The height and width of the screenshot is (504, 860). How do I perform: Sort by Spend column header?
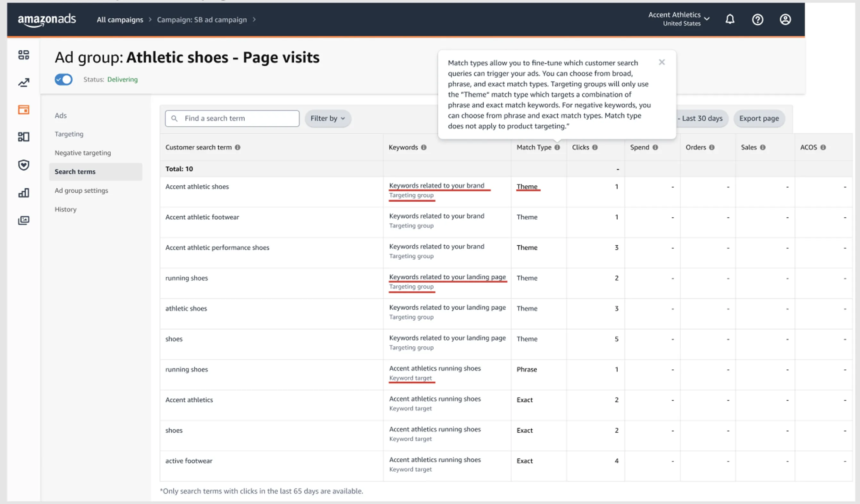pyautogui.click(x=639, y=147)
